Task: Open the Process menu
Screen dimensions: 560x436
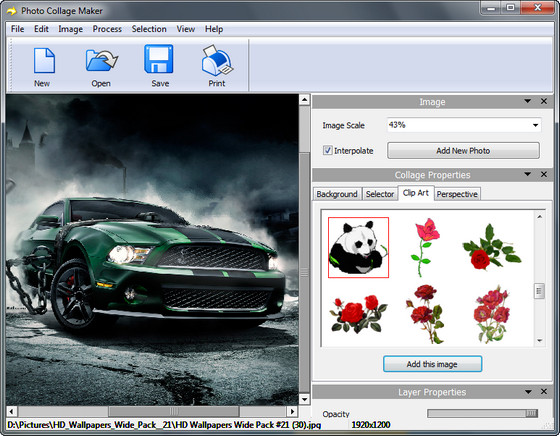Action: [x=107, y=29]
